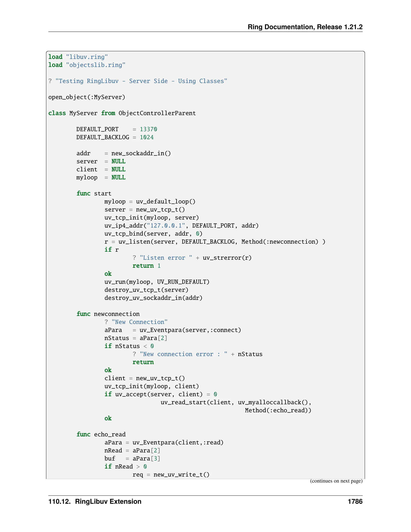Click the DEFAULT_BACKLOG value 1024
Image resolution: width=411 pixels, height=532 pixels.
[x=146, y=137]
